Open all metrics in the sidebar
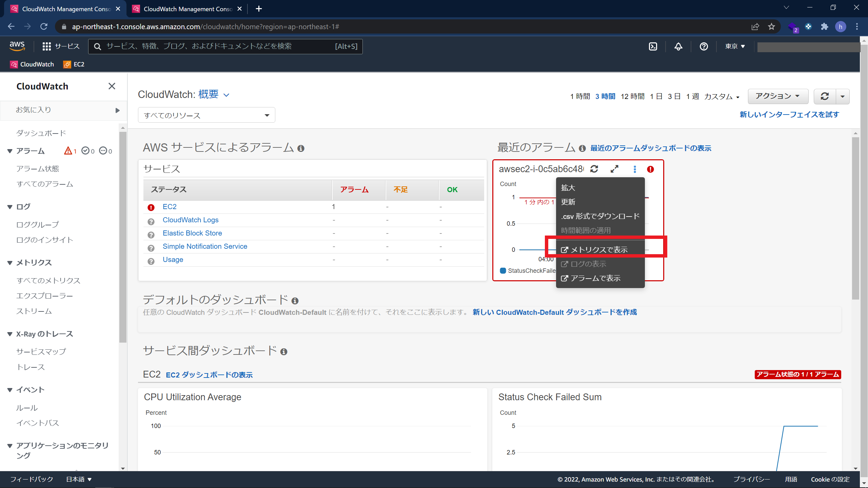 (x=48, y=281)
